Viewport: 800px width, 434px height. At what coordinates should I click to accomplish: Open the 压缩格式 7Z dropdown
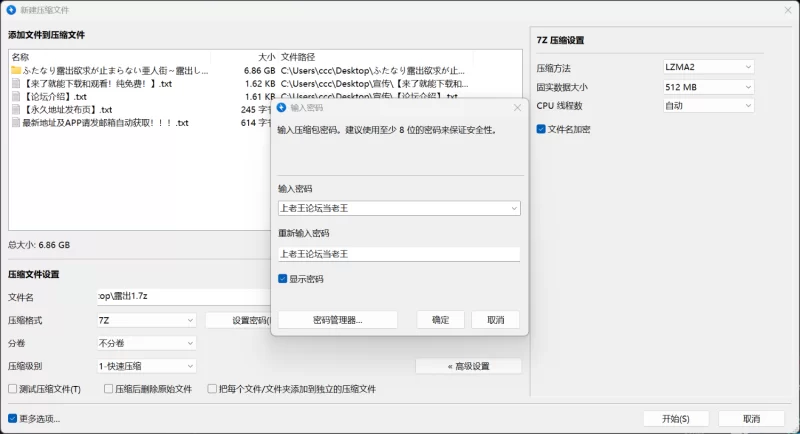[x=146, y=320]
